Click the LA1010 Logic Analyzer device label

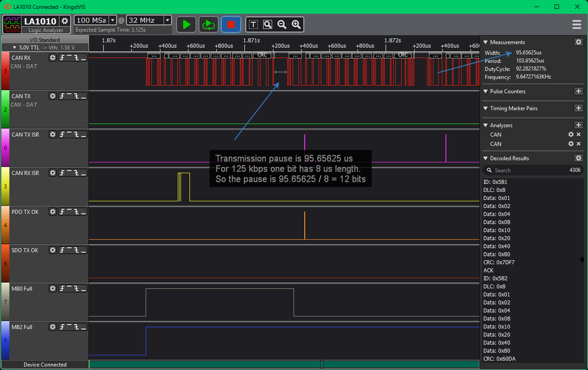[41, 25]
